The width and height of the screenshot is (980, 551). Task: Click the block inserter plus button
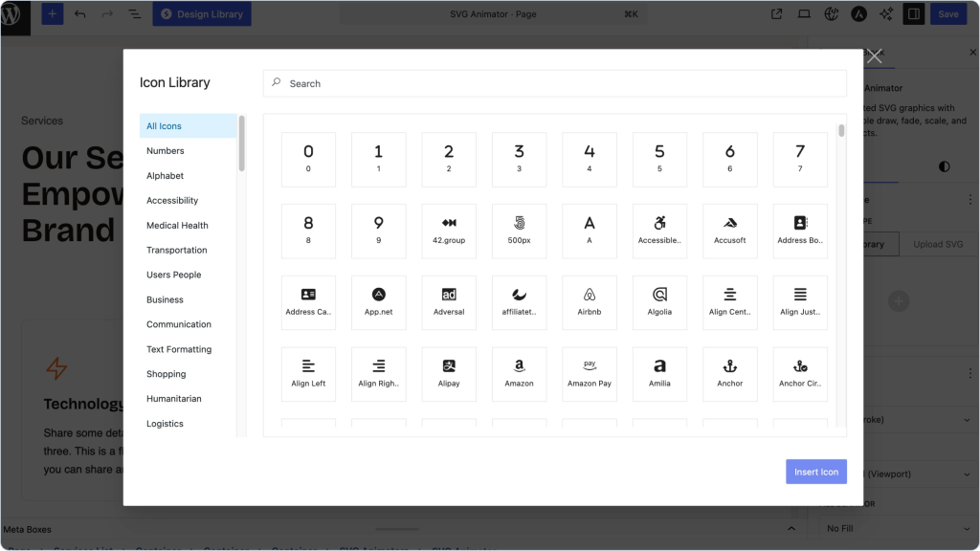(53, 13)
